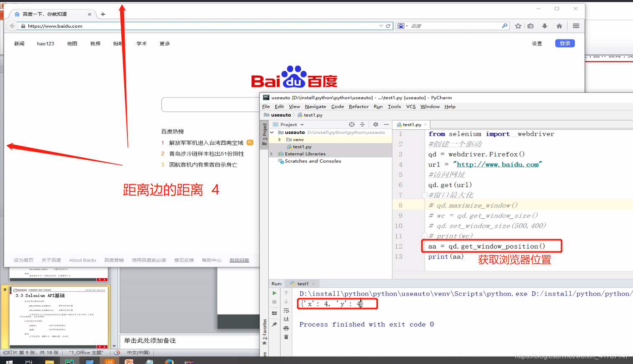The width and height of the screenshot is (633, 364).
Task: Bookmark this page with the star icon
Action: [x=518, y=26]
